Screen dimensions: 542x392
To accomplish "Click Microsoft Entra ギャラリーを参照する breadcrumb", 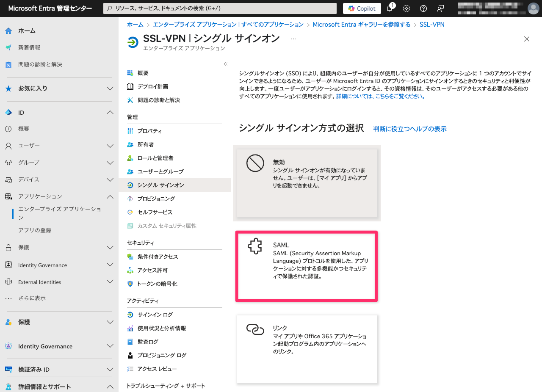I will 362,25.
